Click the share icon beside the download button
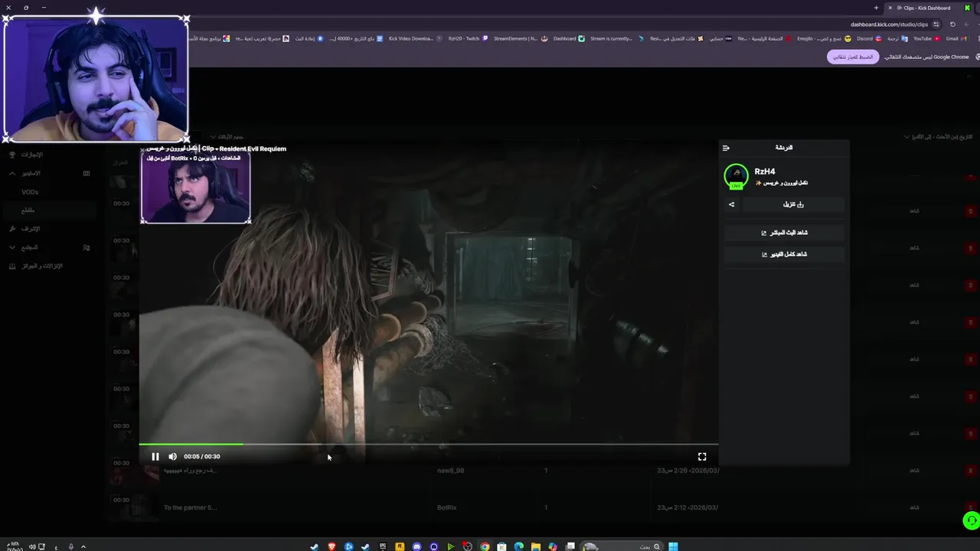This screenshot has width=980, height=551. 731,204
